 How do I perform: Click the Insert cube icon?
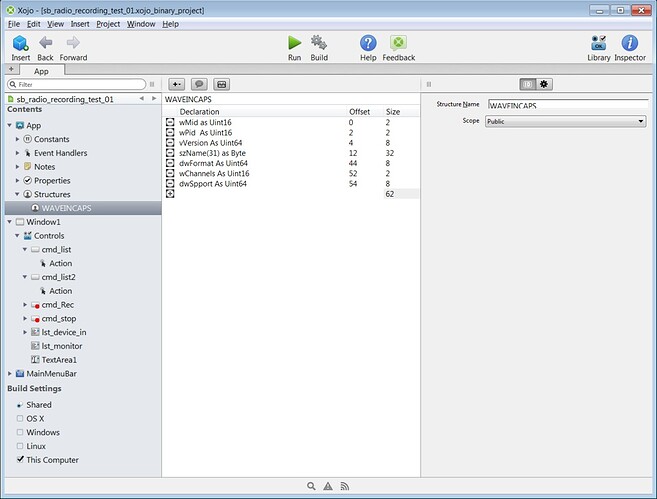tap(20, 43)
